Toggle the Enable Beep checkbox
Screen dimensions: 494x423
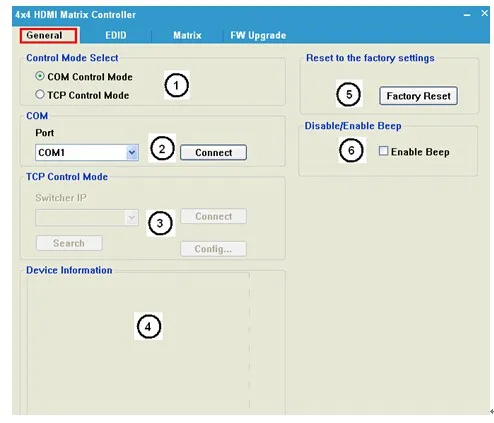point(383,151)
